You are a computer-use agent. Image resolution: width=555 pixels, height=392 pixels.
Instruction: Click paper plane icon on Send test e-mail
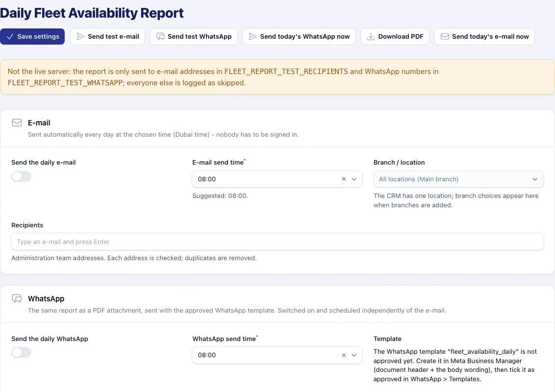(80, 36)
